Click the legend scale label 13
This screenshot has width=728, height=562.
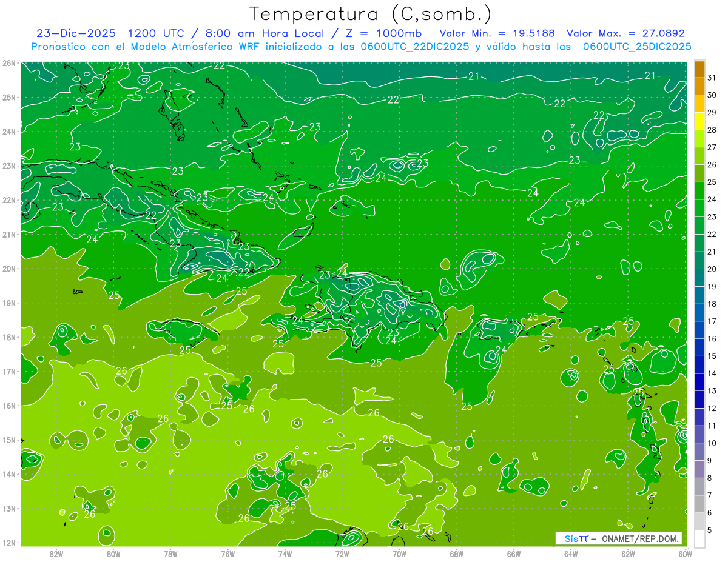(x=712, y=391)
